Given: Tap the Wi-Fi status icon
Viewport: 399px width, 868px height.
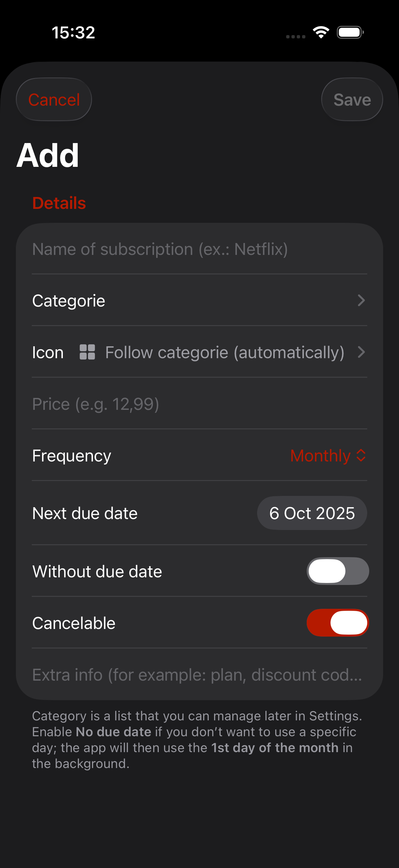Looking at the screenshot, I should 321,32.
